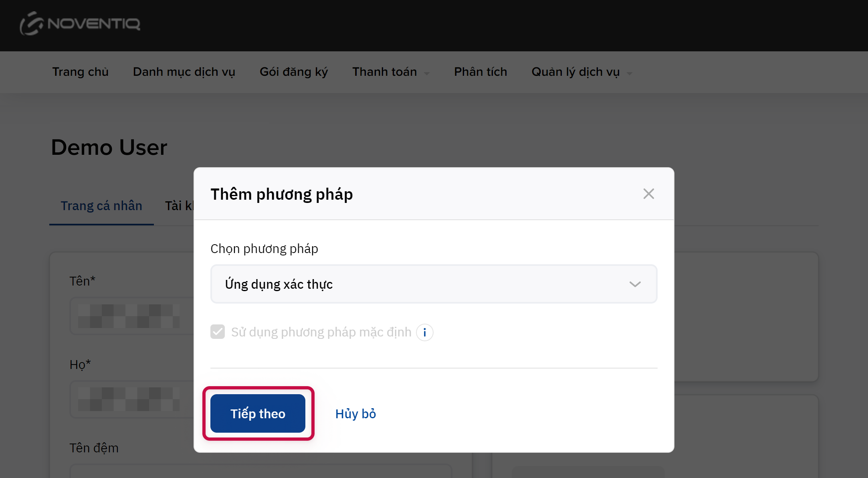
Task: Open the Chọn phương pháp dropdown
Action: (x=433, y=284)
